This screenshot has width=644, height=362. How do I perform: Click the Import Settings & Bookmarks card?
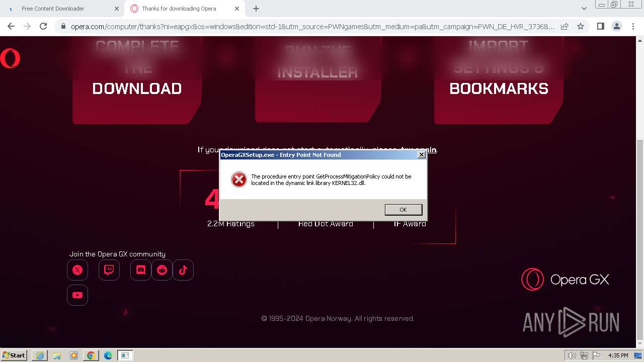499,80
